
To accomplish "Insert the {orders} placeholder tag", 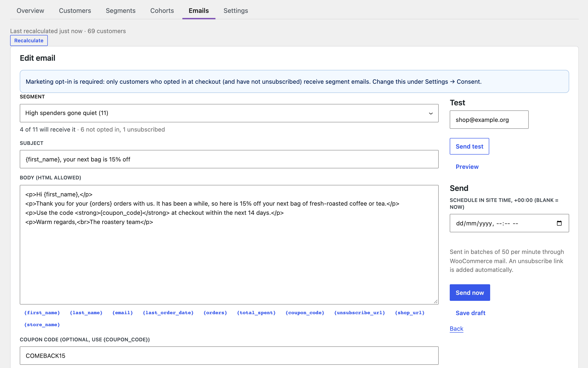I will point(215,313).
